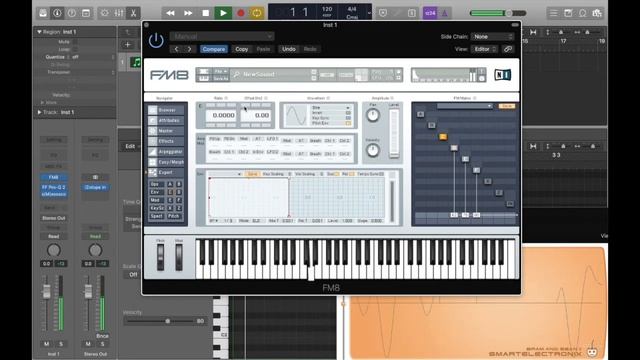The width and height of the screenshot is (640, 360).
Task: Open the Mixer button in Logic toolbar
Action: [119, 13]
